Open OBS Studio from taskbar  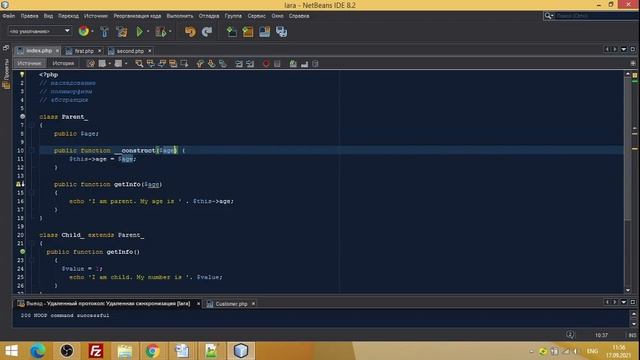pos(67,351)
